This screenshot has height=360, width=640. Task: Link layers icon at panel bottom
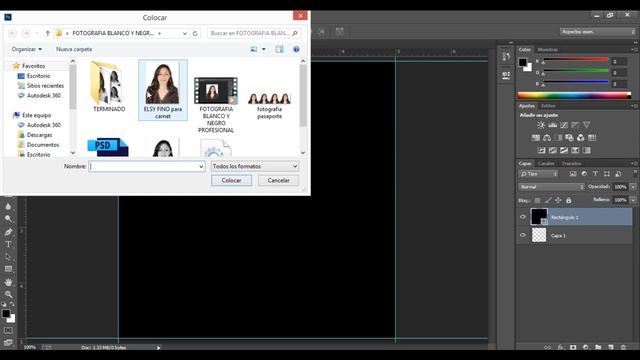[x=548, y=347]
